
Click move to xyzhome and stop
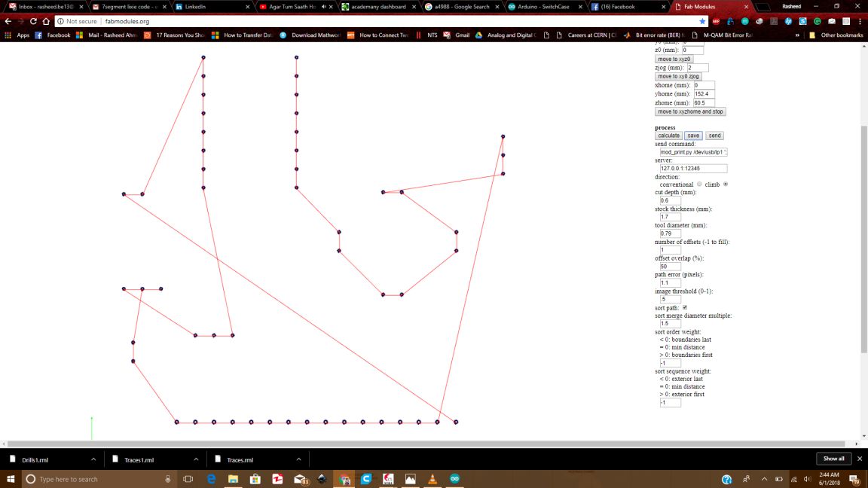click(x=690, y=111)
